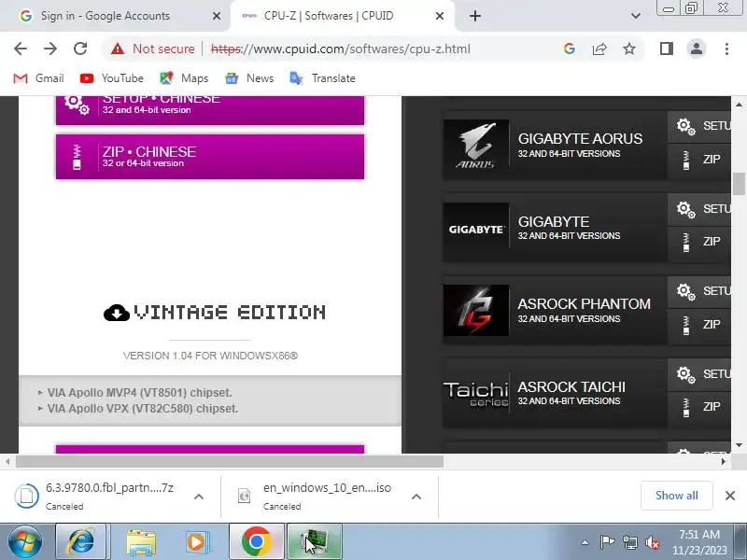This screenshot has height=560, width=747.
Task: Expand options for the 7z download
Action: click(x=199, y=497)
